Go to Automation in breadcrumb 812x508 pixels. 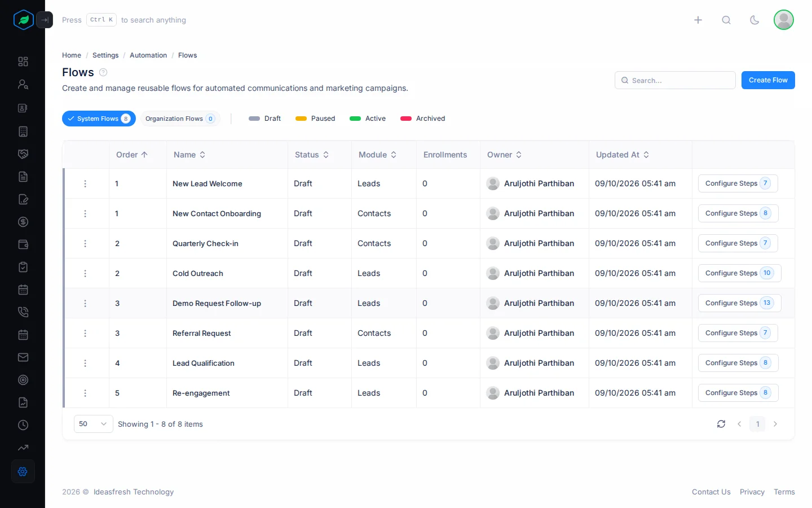click(148, 55)
